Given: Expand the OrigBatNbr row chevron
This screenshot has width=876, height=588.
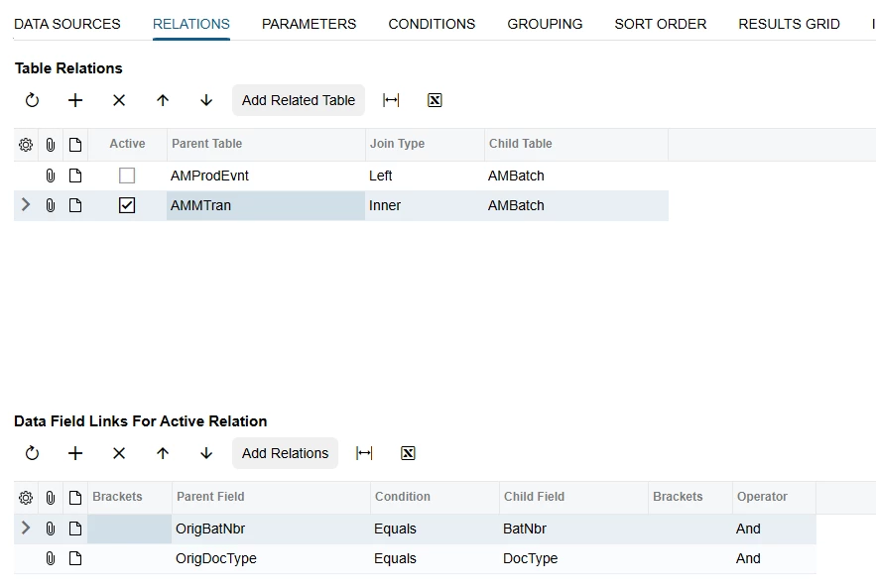Looking at the screenshot, I should pos(26,529).
